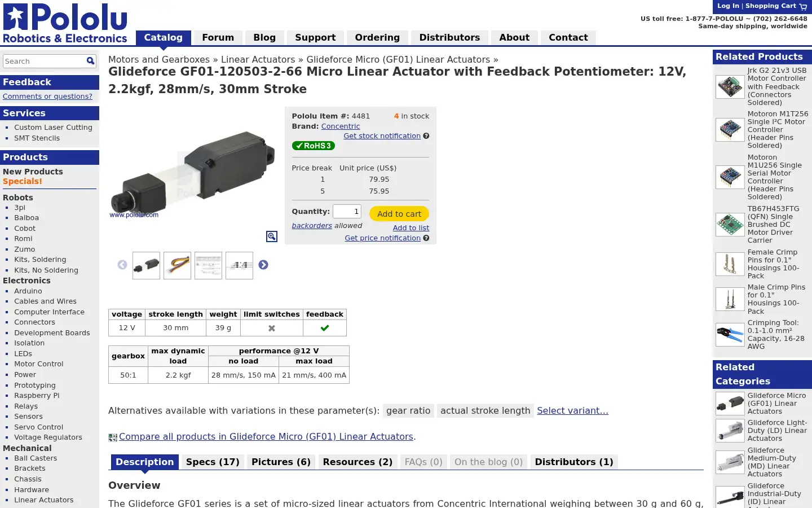
Task: Open the Ordering nav tab
Action: pyautogui.click(x=377, y=37)
